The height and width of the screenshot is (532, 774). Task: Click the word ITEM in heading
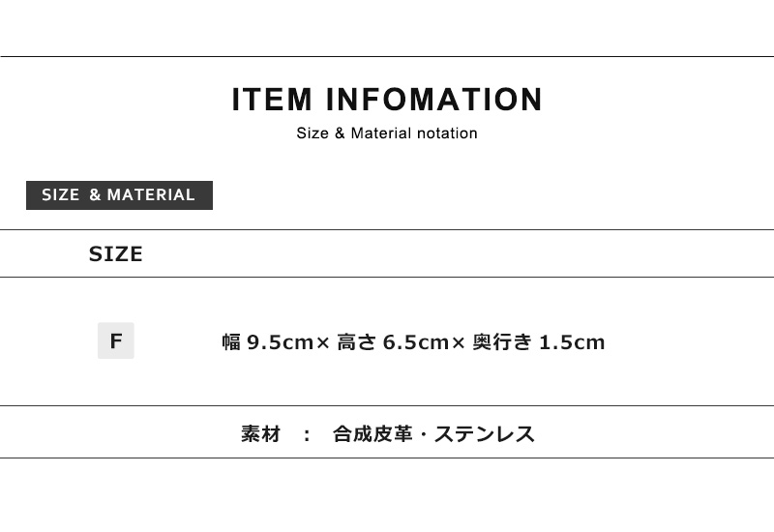coord(272,100)
